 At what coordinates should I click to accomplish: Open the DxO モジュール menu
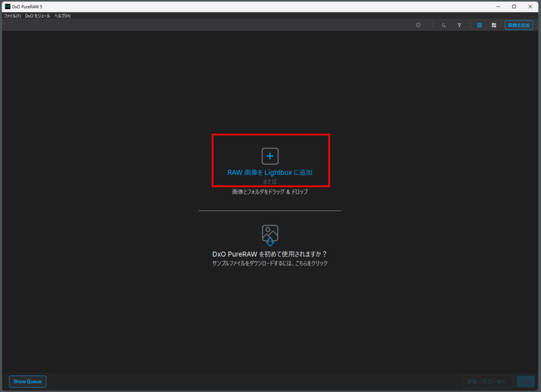click(38, 16)
